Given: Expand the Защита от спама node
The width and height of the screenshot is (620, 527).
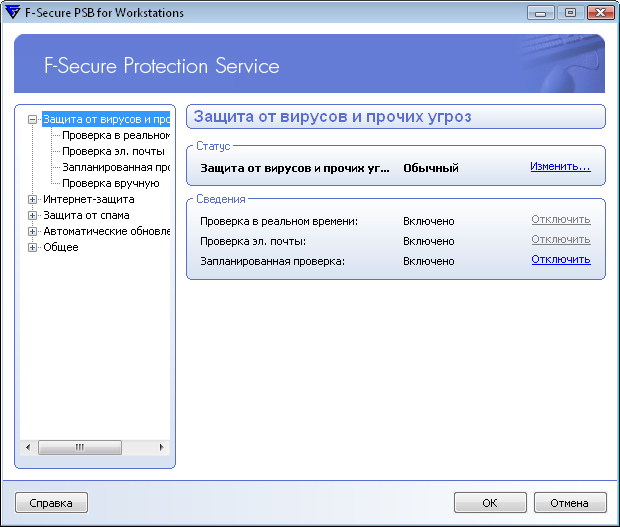Looking at the screenshot, I should coord(32,215).
